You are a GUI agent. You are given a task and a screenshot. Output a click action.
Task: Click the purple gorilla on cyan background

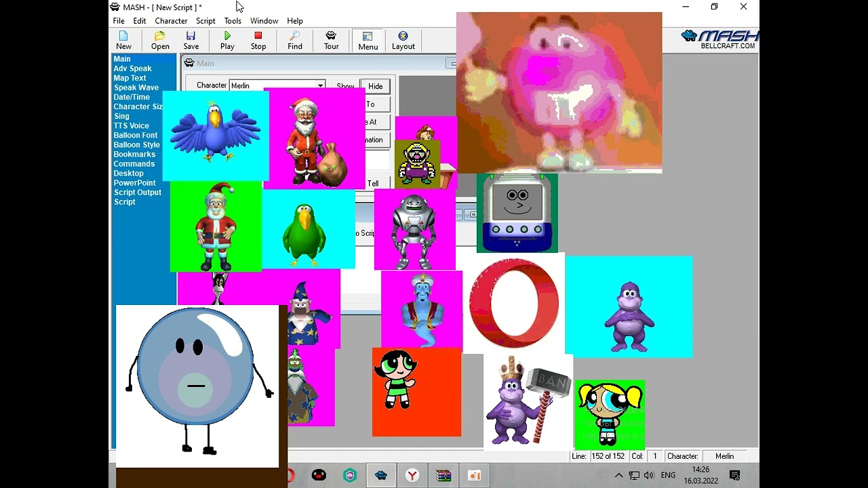(x=629, y=307)
